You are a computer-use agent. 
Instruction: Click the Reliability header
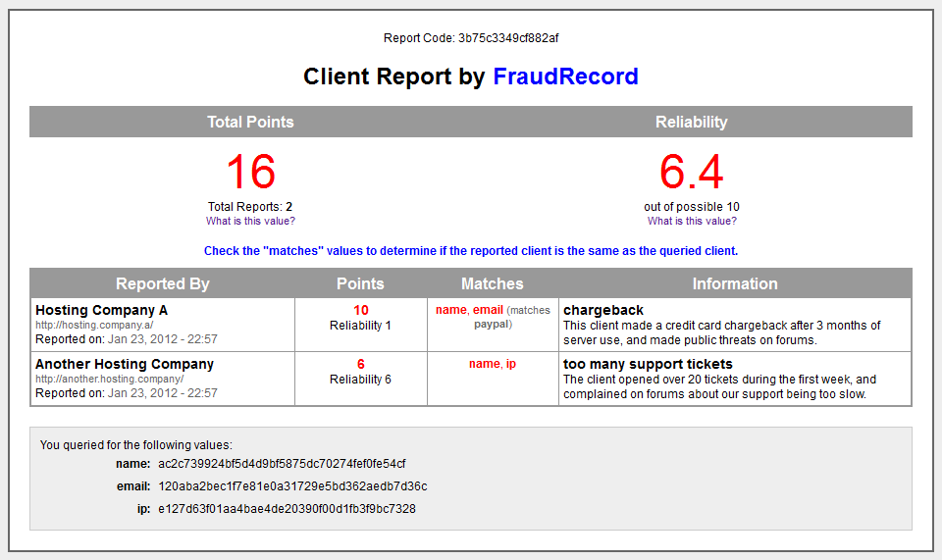692,122
